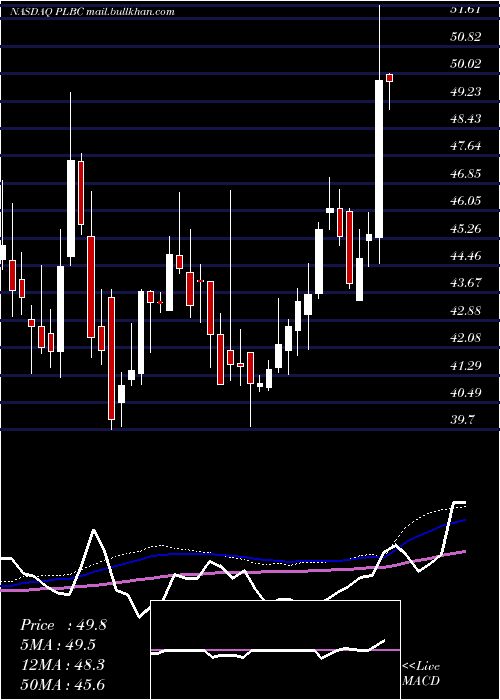Click the 'NASDAQ PLBC mail.bullkhan.com' header text
Screen dimensions: 500x700
click(92, 12)
